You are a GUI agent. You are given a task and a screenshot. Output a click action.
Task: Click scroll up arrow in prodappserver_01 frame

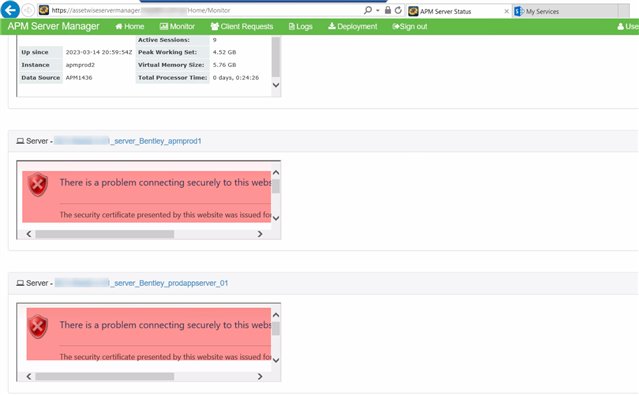pyautogui.click(x=276, y=315)
